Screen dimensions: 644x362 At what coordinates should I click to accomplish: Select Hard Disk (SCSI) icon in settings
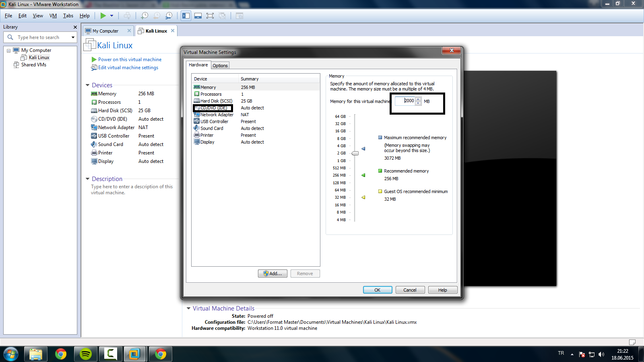click(197, 101)
